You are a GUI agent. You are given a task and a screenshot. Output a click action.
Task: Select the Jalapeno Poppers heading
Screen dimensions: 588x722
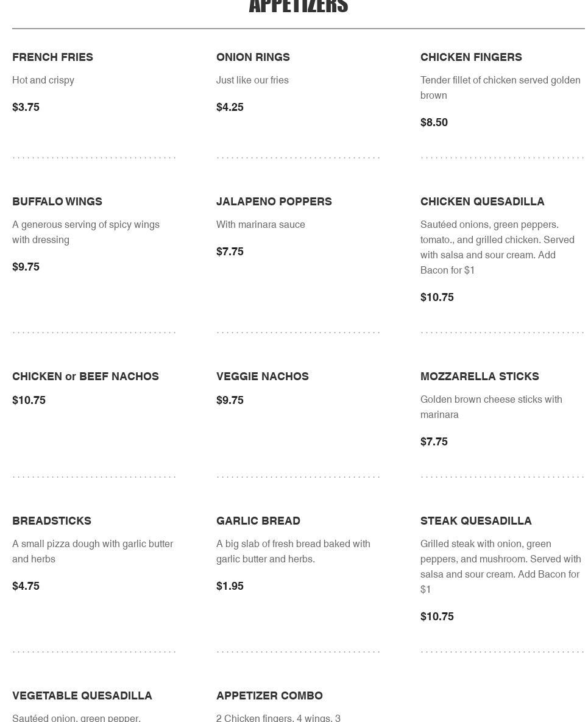[274, 202]
